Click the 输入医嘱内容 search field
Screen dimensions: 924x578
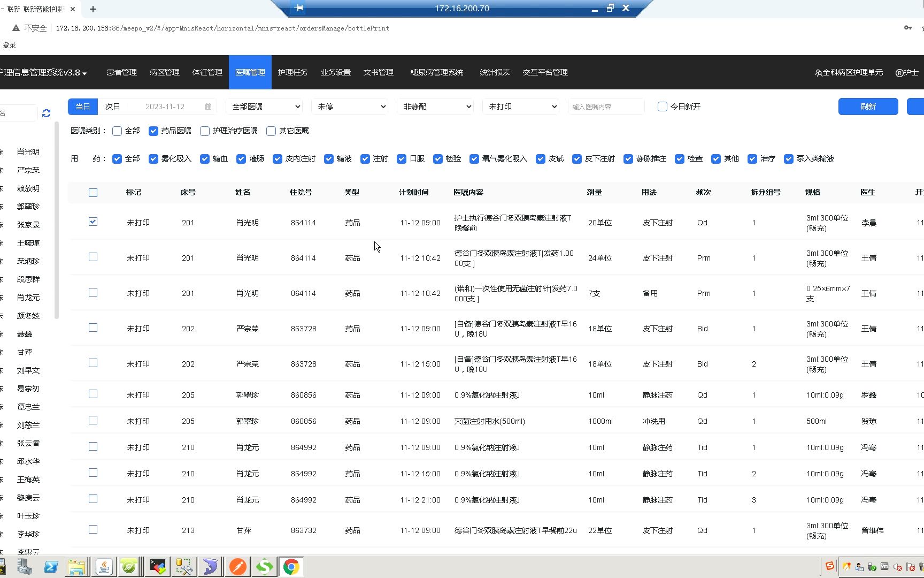606,107
